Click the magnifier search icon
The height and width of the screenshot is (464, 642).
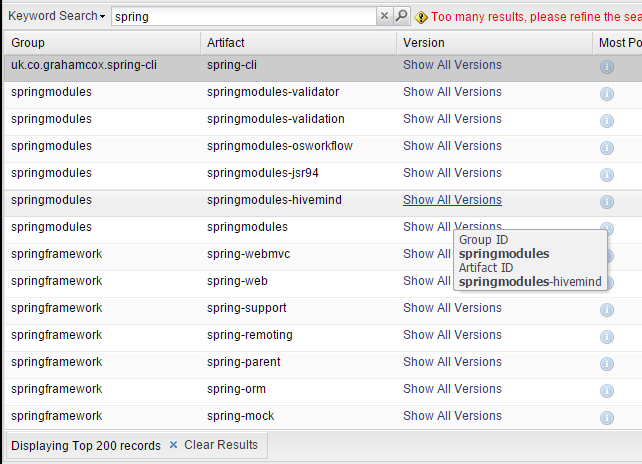401,16
